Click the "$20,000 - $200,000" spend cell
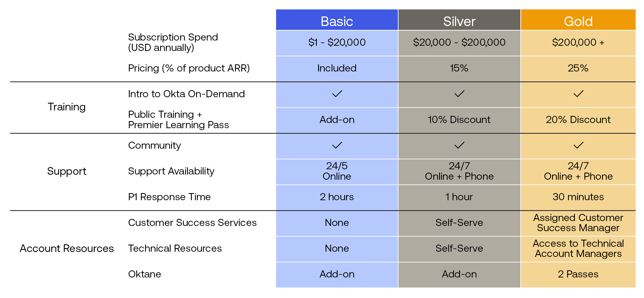 point(459,42)
